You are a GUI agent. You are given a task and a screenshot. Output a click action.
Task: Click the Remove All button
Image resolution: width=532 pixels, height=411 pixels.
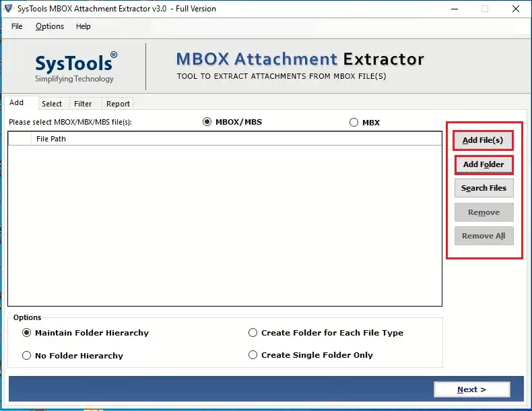(x=484, y=236)
